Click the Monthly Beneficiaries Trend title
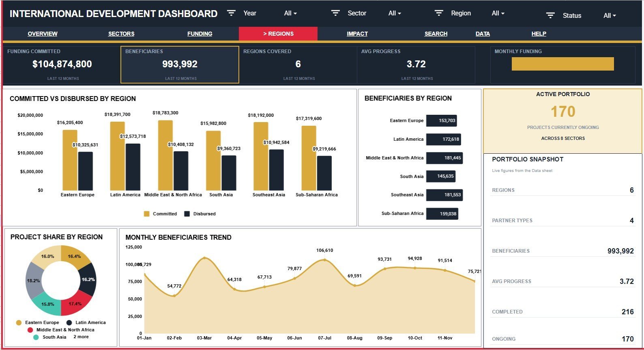The height and width of the screenshot is (350, 644). pos(178,237)
